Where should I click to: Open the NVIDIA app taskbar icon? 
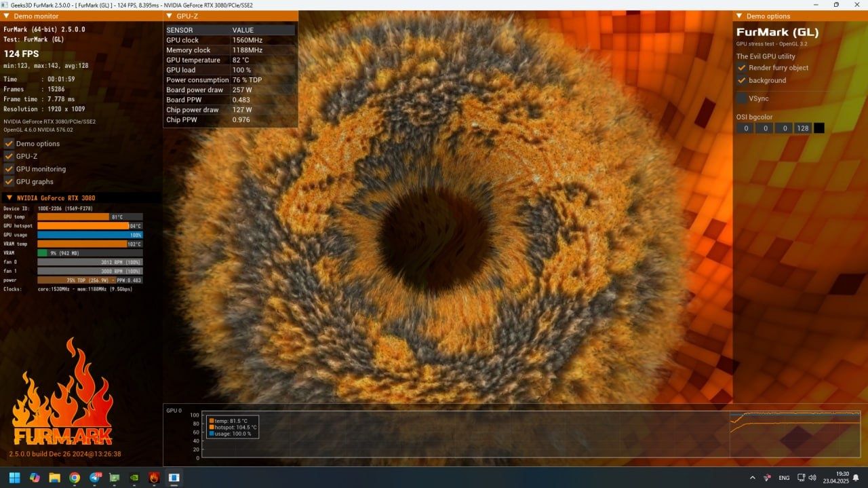(x=134, y=478)
